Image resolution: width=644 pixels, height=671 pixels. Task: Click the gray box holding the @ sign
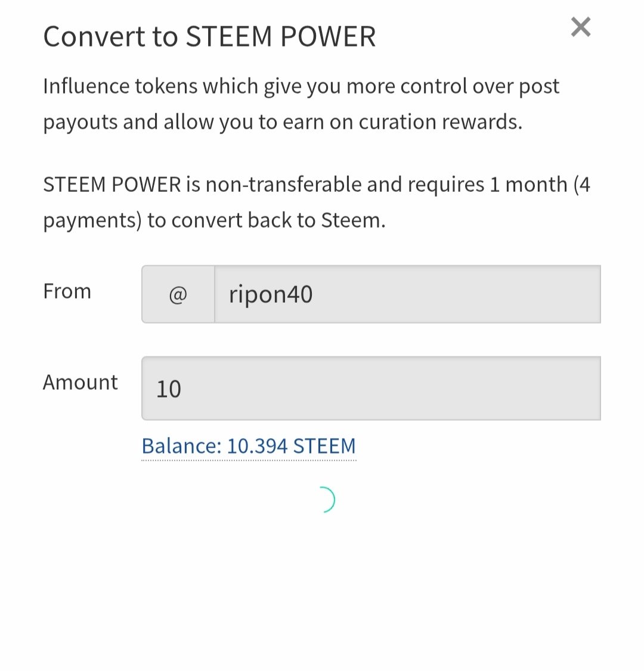tap(178, 294)
